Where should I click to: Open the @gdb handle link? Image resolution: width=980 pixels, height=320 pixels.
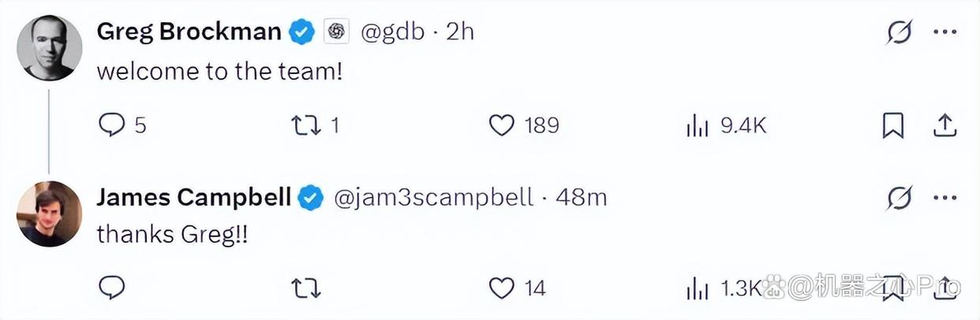[x=392, y=32]
